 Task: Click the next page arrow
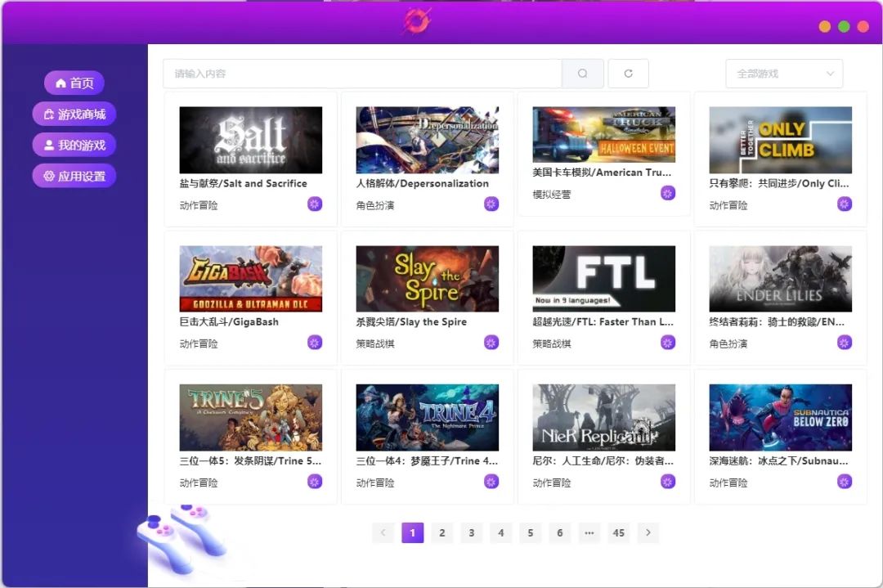(x=648, y=533)
